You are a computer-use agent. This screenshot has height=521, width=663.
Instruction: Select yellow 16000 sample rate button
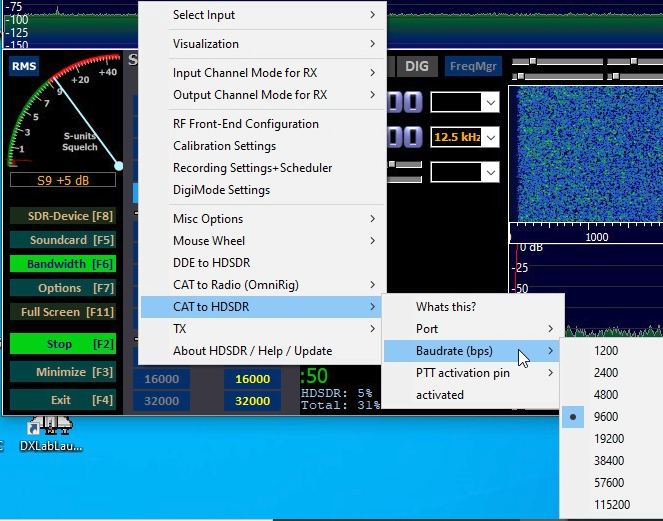252,379
